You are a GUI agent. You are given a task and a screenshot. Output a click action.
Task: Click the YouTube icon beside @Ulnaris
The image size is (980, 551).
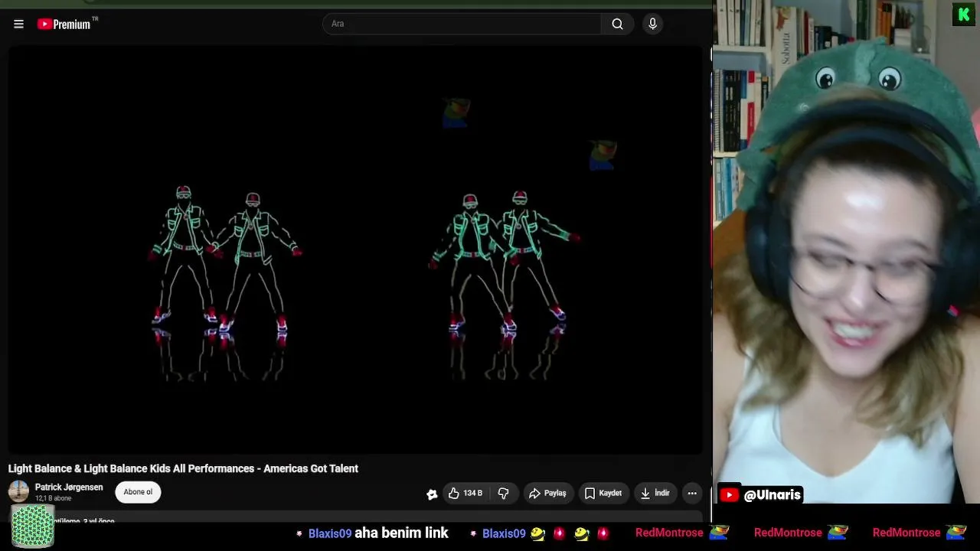729,495
